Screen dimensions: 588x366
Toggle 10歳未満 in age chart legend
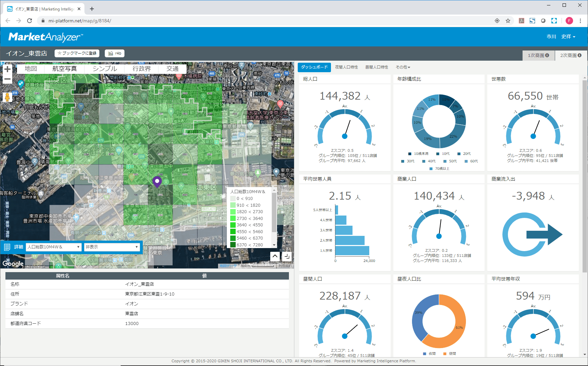(418, 154)
